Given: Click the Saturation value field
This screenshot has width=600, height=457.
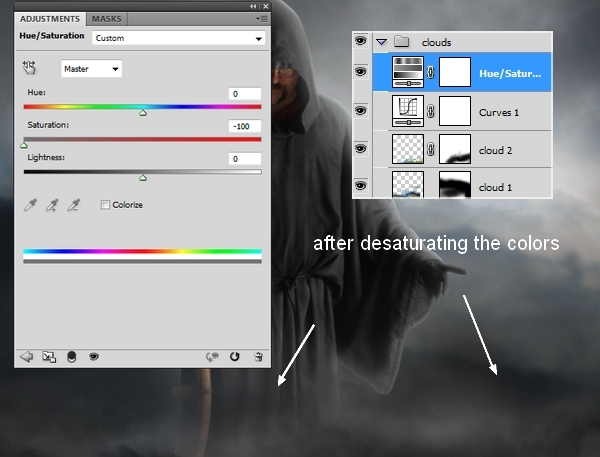Looking at the screenshot, I should click(244, 126).
